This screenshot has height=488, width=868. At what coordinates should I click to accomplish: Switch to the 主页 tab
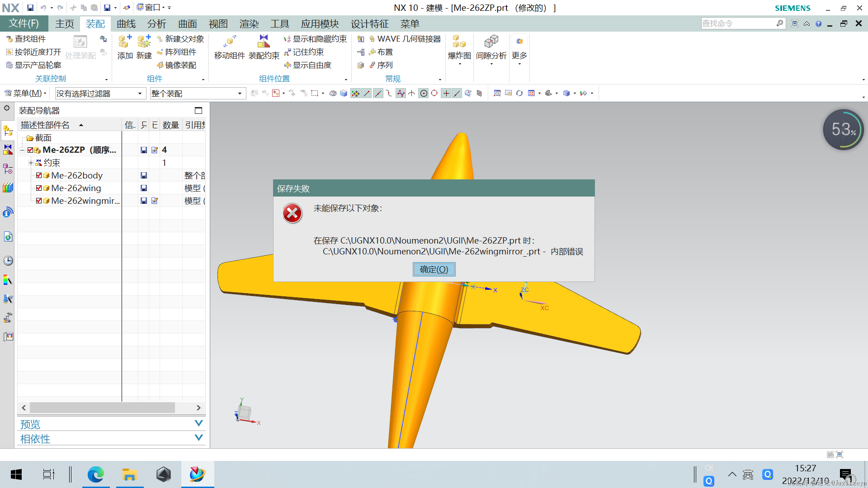tap(65, 23)
